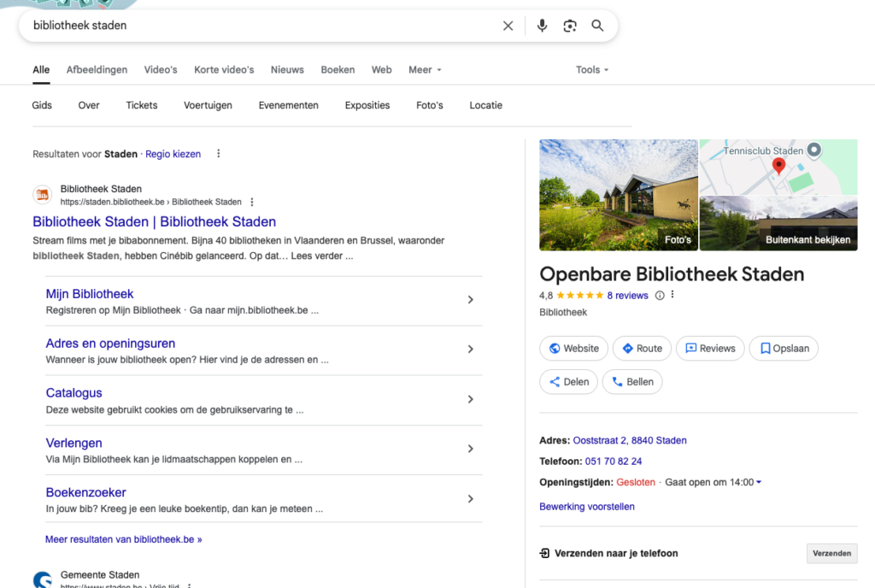Open Oostraat 2, 8840 Staden address link
This screenshot has height=588, width=875.
pyautogui.click(x=629, y=441)
